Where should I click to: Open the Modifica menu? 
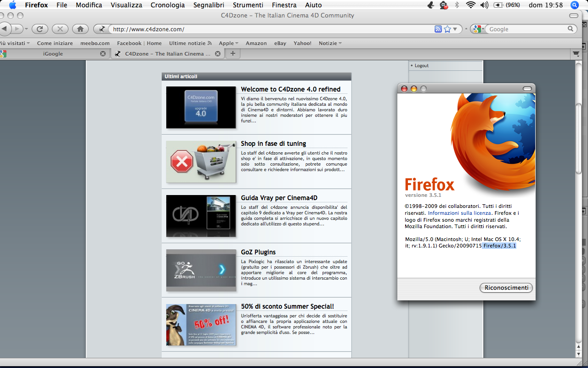pyautogui.click(x=89, y=5)
